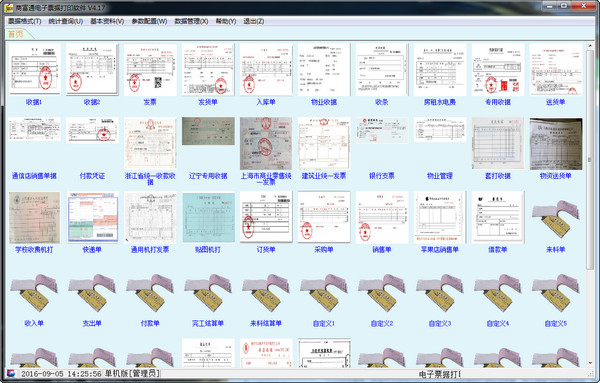Open the 银行支票 bank check template
Image resolution: width=600 pixels, height=383 pixels.
point(382,130)
